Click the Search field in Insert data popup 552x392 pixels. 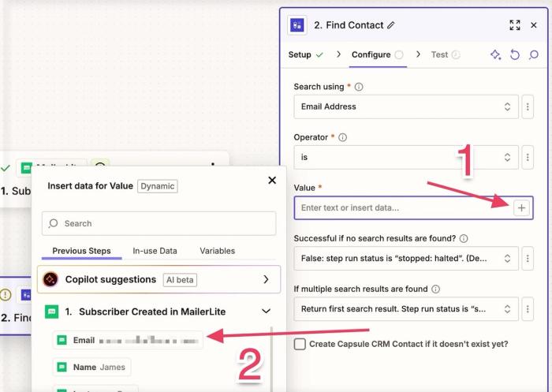click(x=159, y=223)
